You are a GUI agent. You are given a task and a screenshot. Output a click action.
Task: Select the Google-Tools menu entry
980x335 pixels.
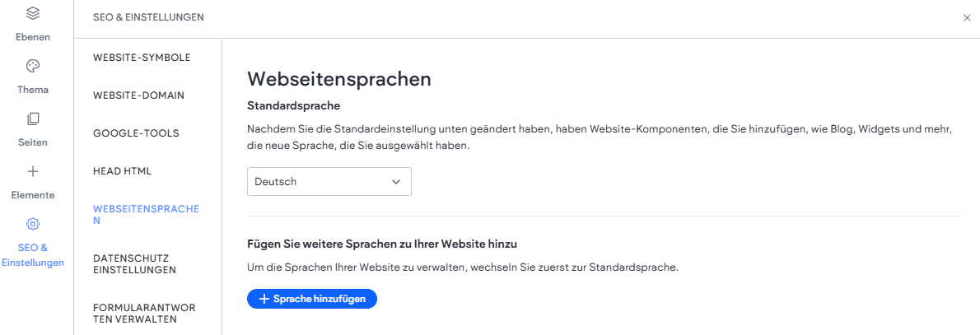tap(136, 133)
